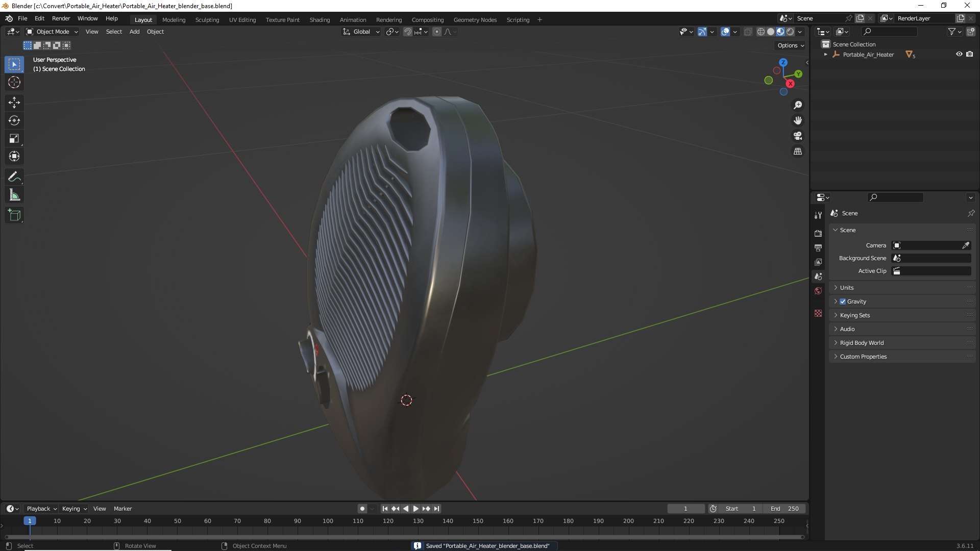
Task: Open the Render menu
Action: click(x=61, y=18)
